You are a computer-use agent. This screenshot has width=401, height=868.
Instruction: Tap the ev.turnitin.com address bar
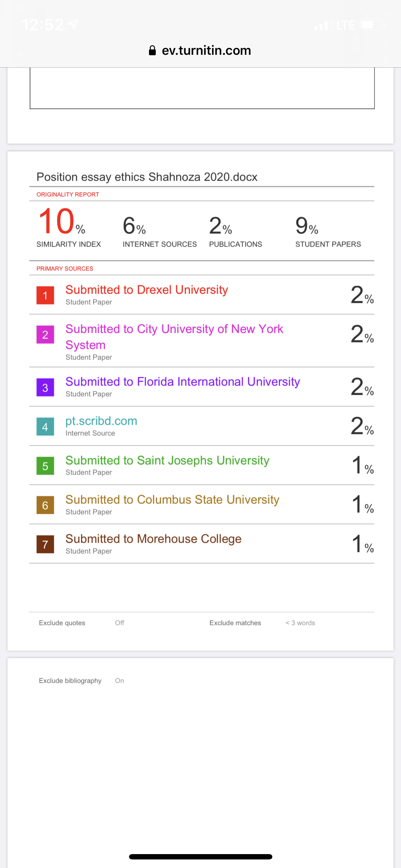click(200, 50)
